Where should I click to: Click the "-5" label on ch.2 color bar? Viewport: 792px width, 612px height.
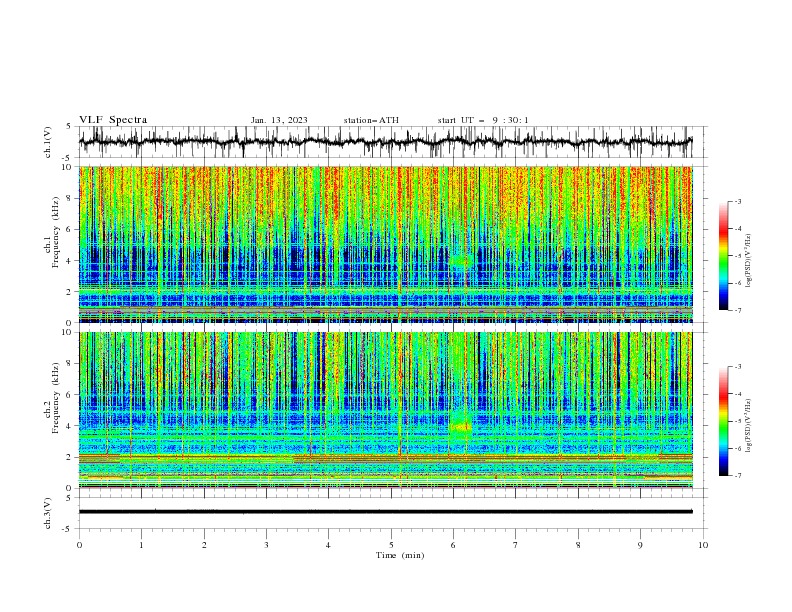point(737,421)
